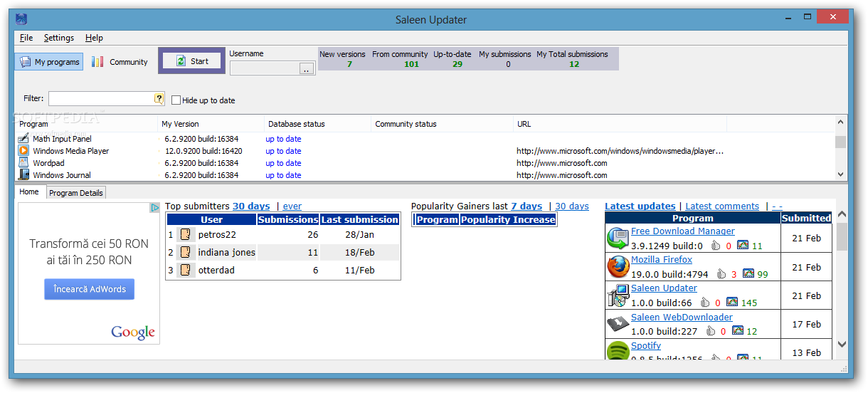868x393 pixels.
Task: Click Top submitters ever link
Action: (292, 206)
